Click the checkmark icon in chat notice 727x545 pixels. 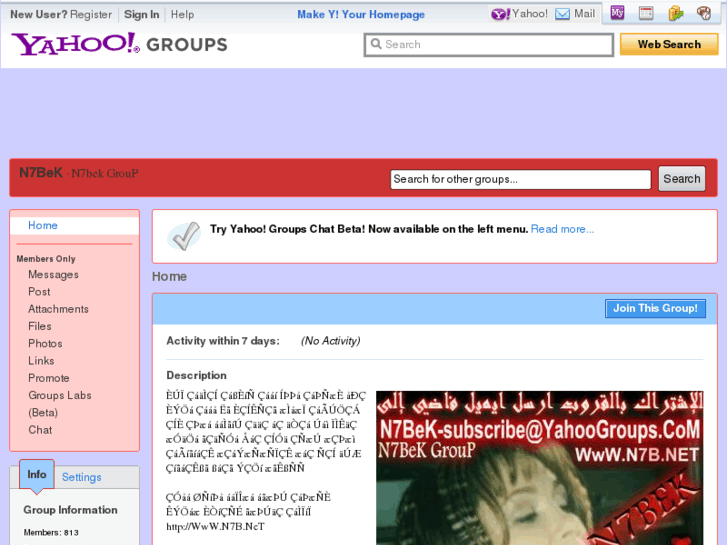click(184, 236)
